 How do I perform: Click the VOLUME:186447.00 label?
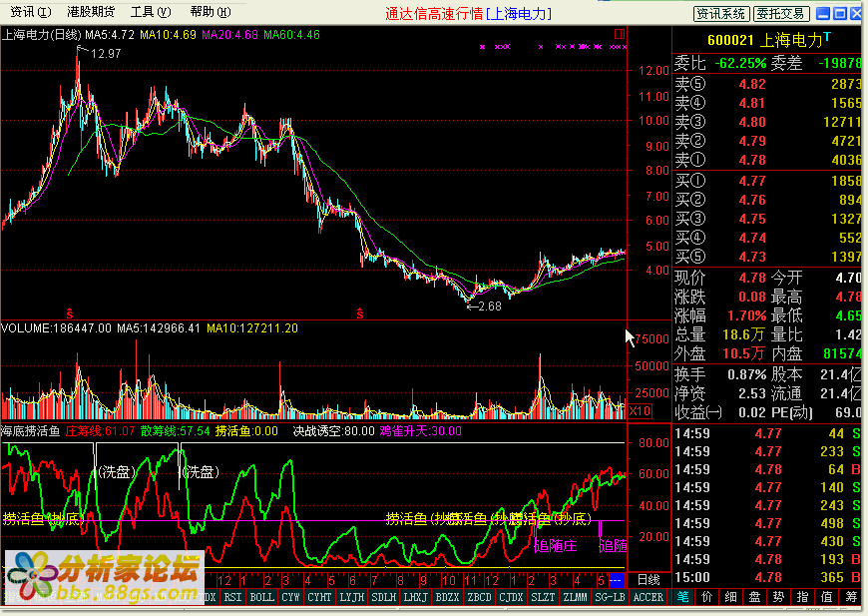click(56, 328)
